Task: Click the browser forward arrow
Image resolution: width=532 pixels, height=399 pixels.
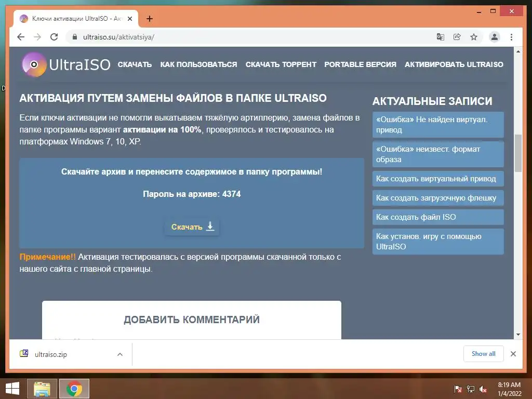Action: click(x=37, y=37)
